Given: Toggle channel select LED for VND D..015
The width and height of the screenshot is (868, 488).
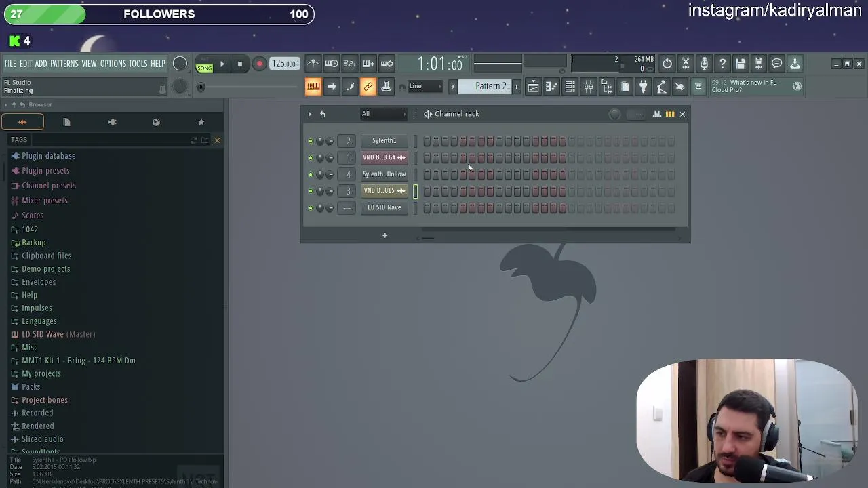Looking at the screenshot, I should 416,191.
